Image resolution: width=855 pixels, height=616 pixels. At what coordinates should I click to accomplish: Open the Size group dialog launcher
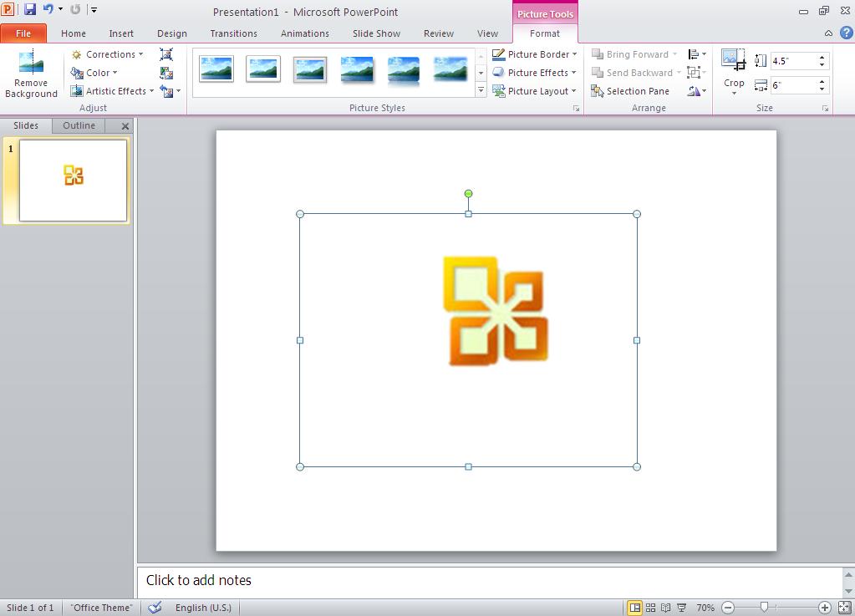(x=826, y=109)
